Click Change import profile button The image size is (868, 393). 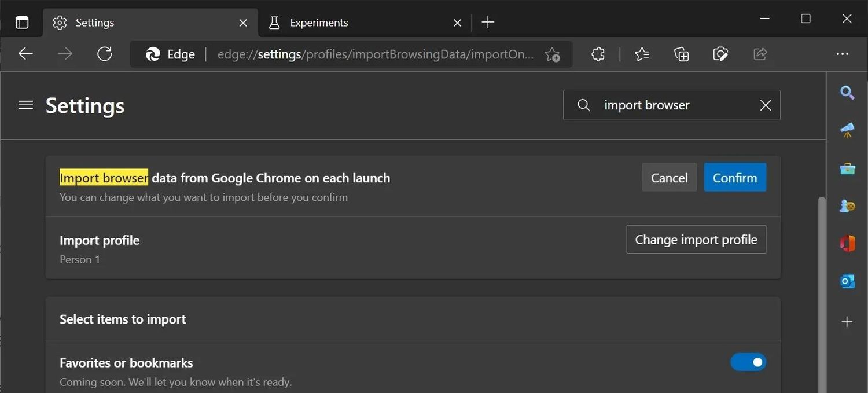point(696,240)
